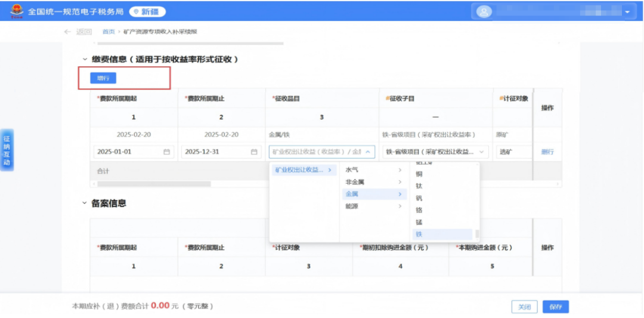The height and width of the screenshot is (318, 644).
Task: Select 非金属 category in the cascader
Action: [373, 182]
